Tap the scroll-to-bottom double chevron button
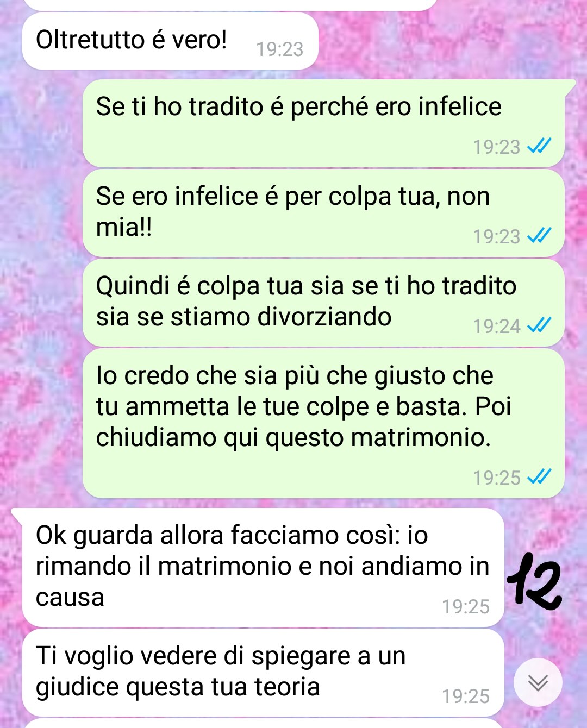The height and width of the screenshot is (728, 587). (538, 682)
